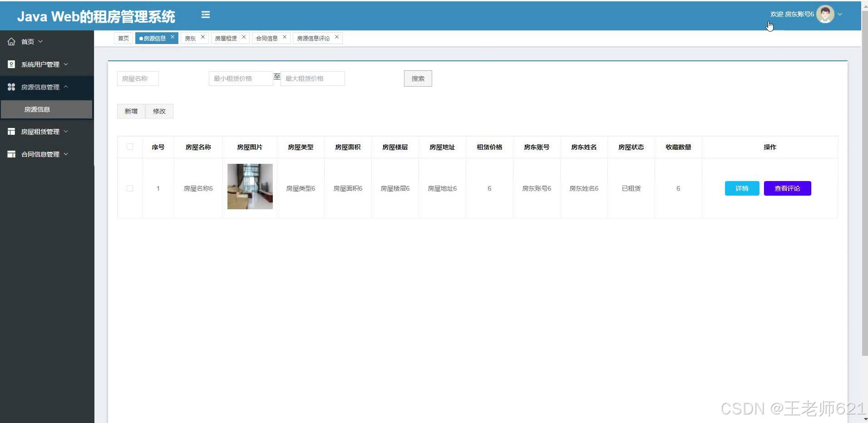868x423 pixels.
Task: Expand the 首页 sidebar menu
Action: [40, 41]
